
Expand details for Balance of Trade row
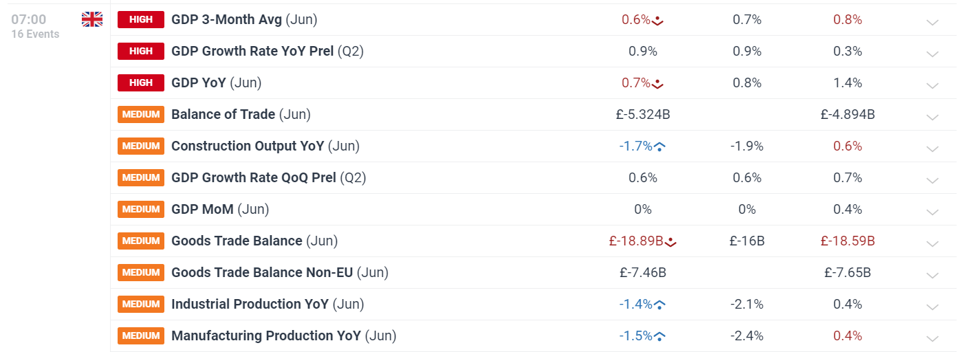coord(933,117)
